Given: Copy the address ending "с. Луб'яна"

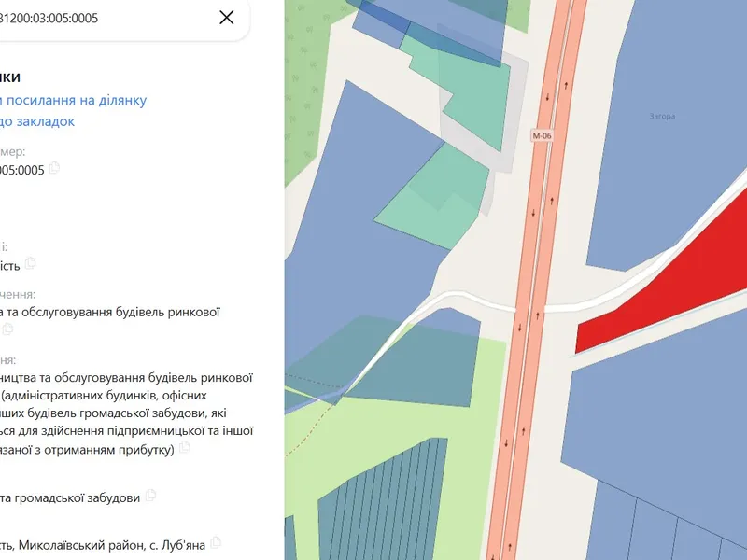Looking at the screenshot, I should 216,542.
